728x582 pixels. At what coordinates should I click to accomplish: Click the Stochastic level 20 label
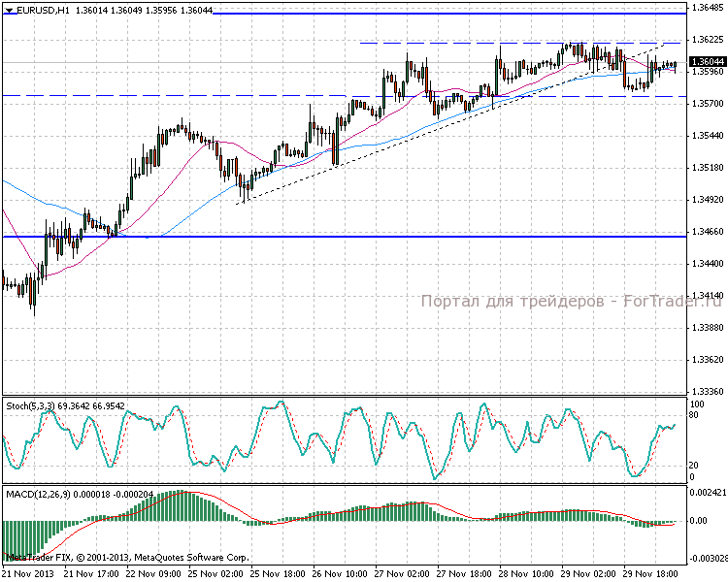(694, 466)
